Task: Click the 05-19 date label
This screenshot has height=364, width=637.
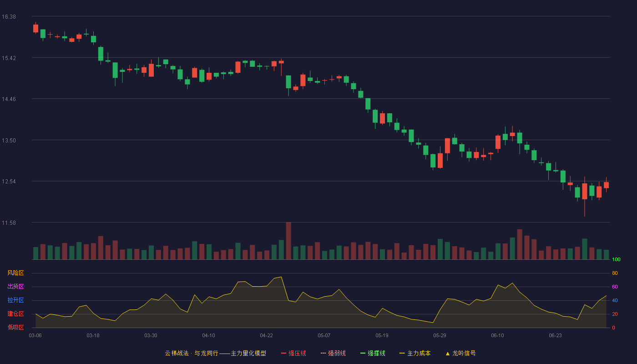Action: click(x=382, y=335)
